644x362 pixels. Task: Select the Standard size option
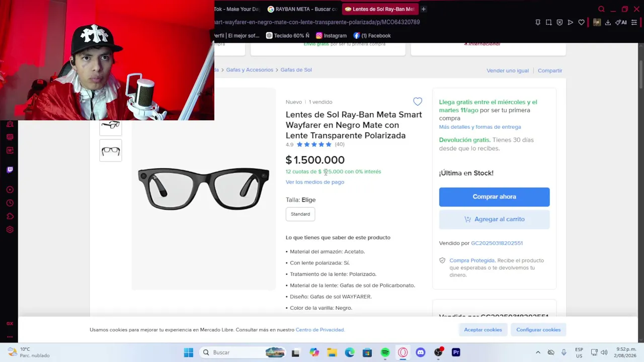[300, 214]
